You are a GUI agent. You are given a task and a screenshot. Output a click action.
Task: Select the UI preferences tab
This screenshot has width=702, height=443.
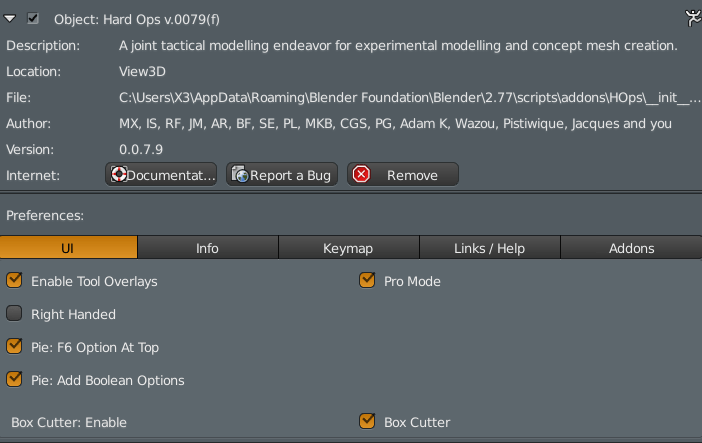[x=69, y=248]
